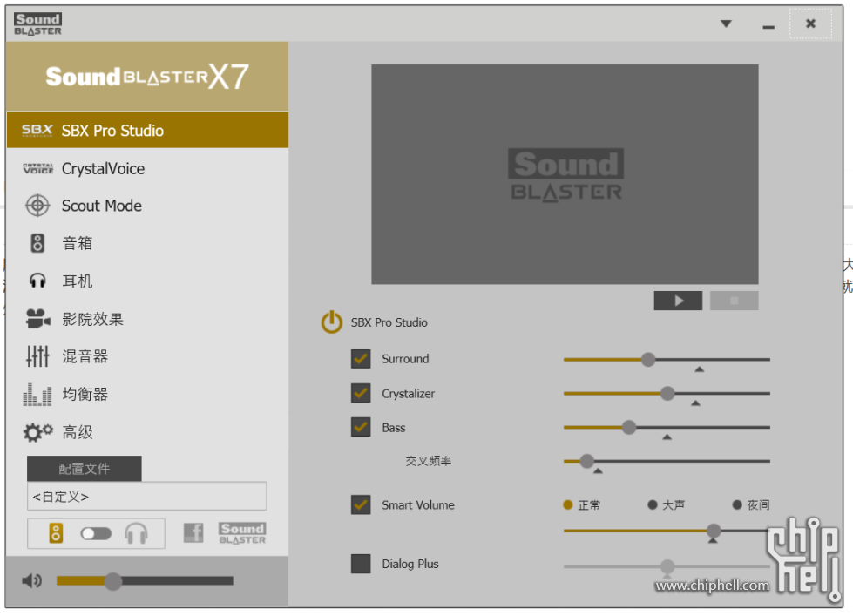Click the 配置文件 profile button
The image size is (853, 616).
coord(85,469)
